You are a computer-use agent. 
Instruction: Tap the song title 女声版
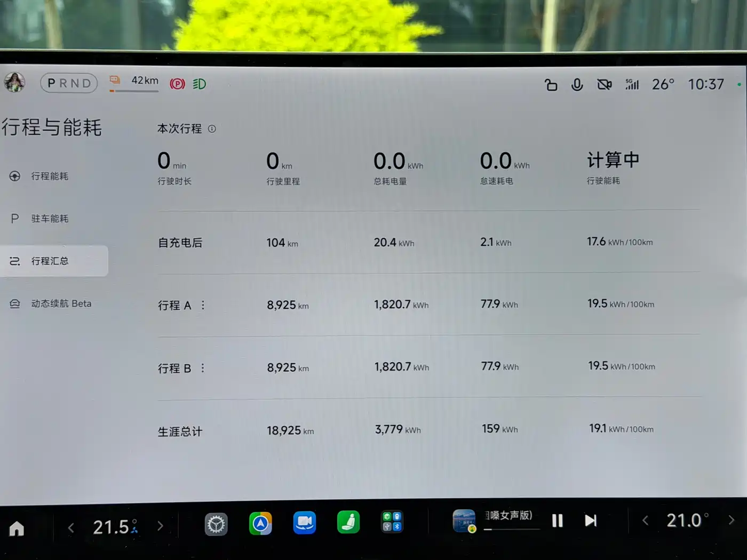(x=508, y=515)
